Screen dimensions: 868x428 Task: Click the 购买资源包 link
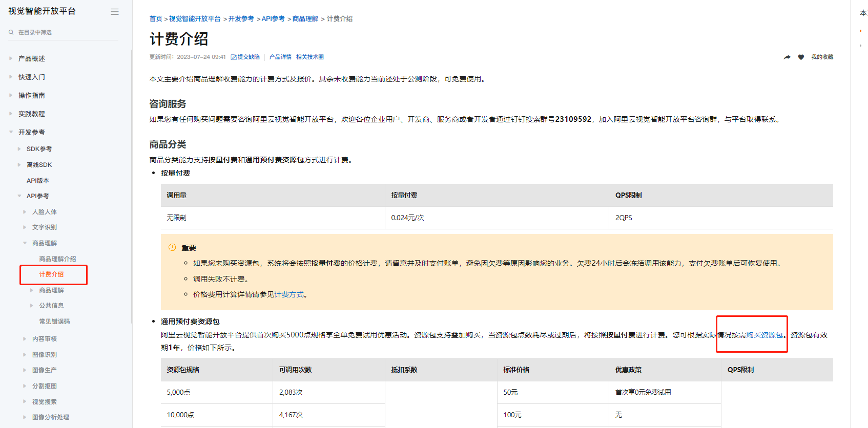click(x=764, y=335)
